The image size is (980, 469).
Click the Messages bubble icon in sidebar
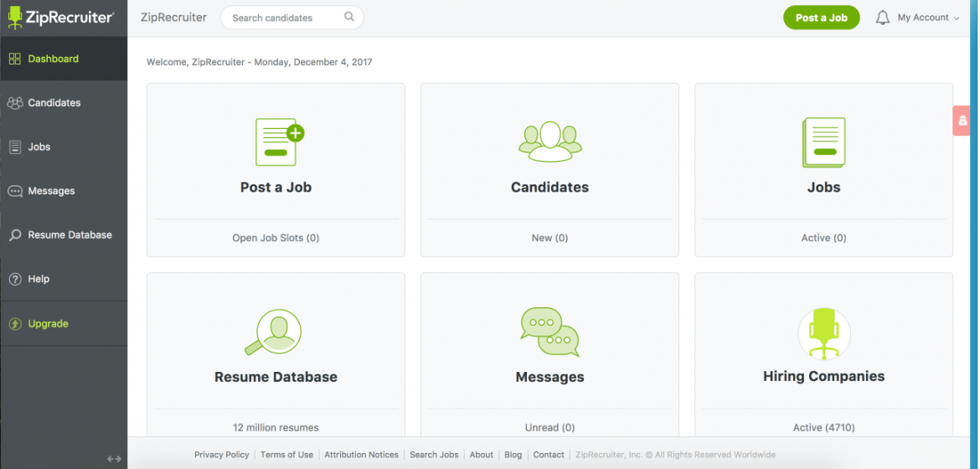15,191
